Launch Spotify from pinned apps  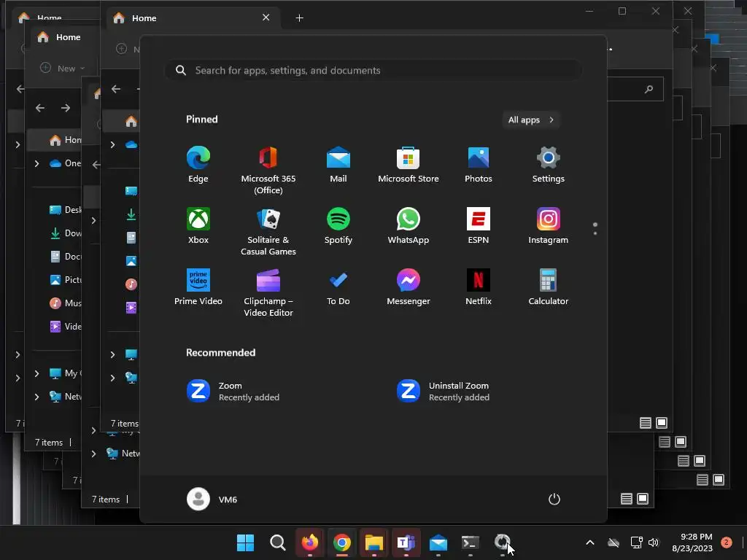coord(338,226)
